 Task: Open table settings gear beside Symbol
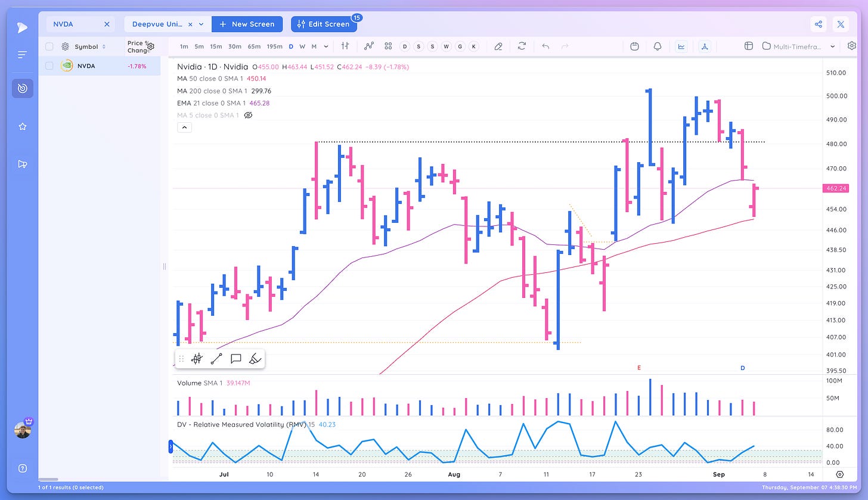coord(65,46)
